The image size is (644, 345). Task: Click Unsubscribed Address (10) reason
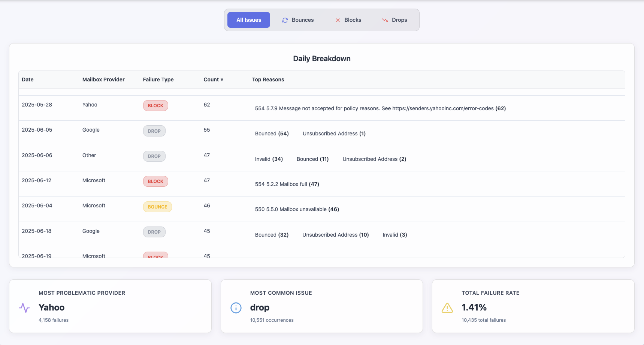pyautogui.click(x=336, y=235)
